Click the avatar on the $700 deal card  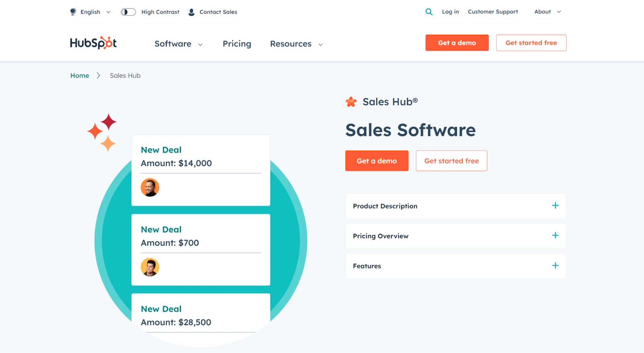[x=150, y=267]
